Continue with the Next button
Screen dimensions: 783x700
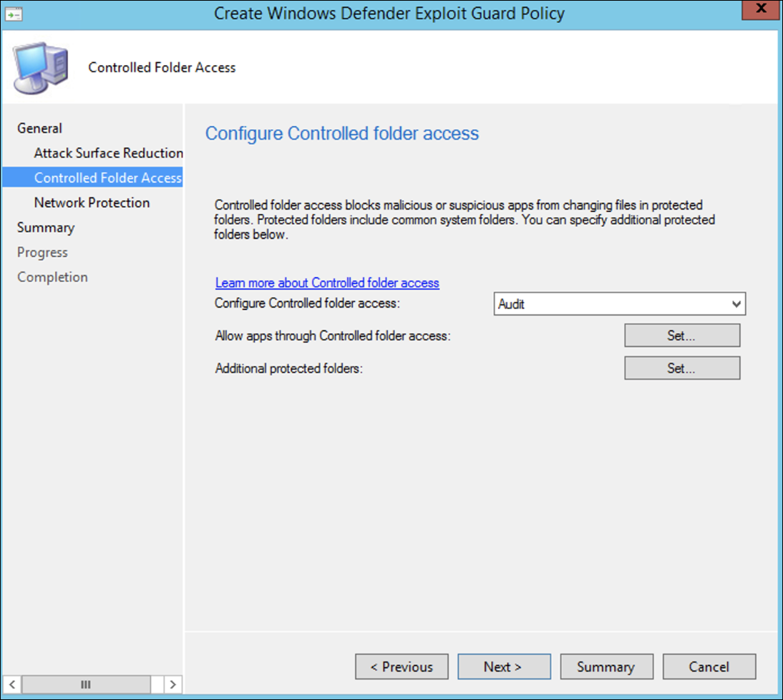point(504,666)
